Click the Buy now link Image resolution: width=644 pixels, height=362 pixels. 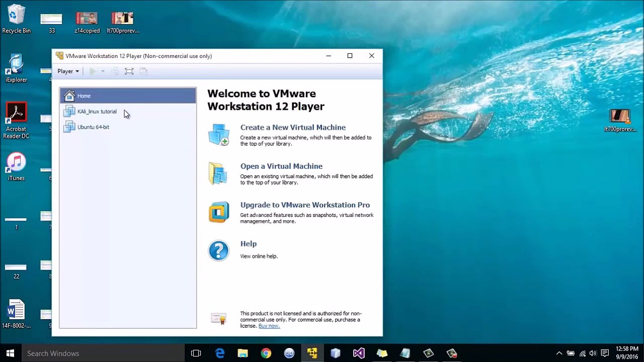[269, 326]
